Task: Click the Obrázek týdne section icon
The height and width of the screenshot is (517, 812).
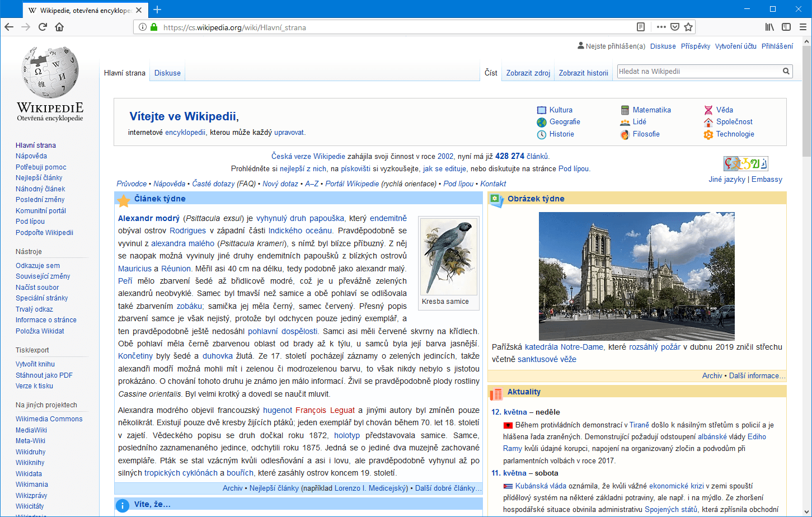Action: (496, 200)
